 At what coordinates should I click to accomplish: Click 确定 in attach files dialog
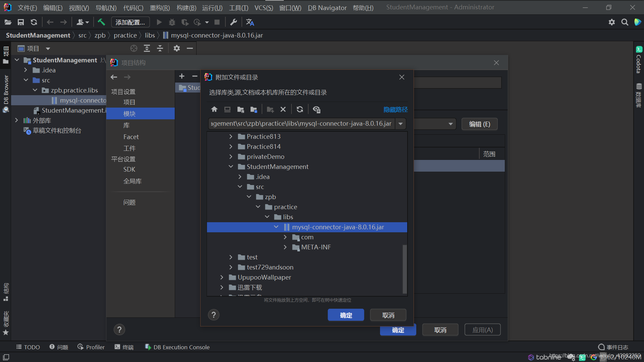tap(346, 315)
